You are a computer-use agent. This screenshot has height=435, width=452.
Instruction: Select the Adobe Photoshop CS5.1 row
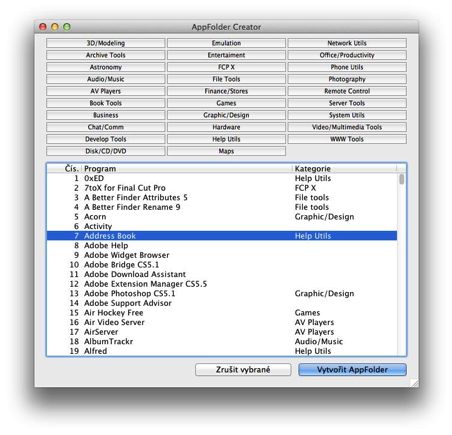click(222, 293)
